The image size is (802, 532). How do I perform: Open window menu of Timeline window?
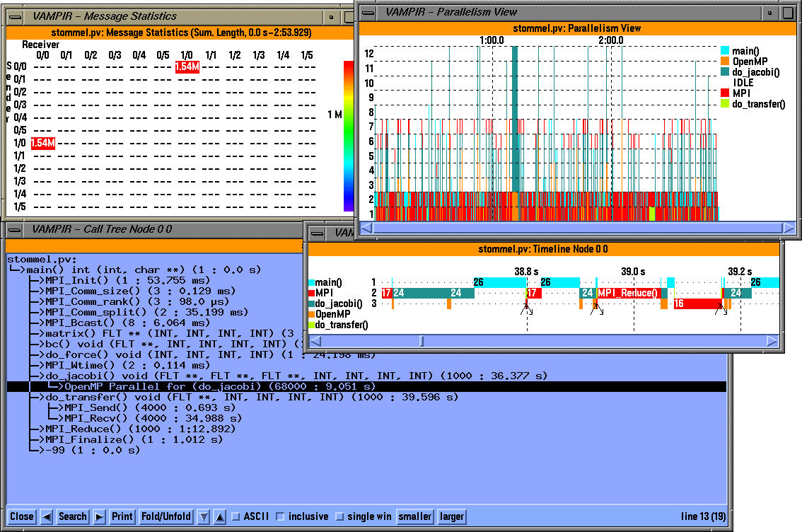(x=317, y=233)
